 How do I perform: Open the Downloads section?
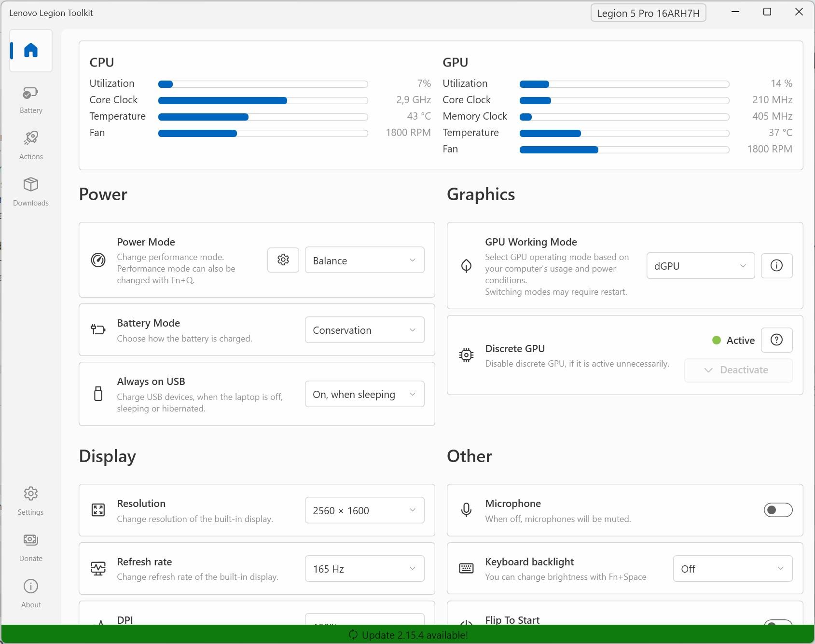(31, 192)
